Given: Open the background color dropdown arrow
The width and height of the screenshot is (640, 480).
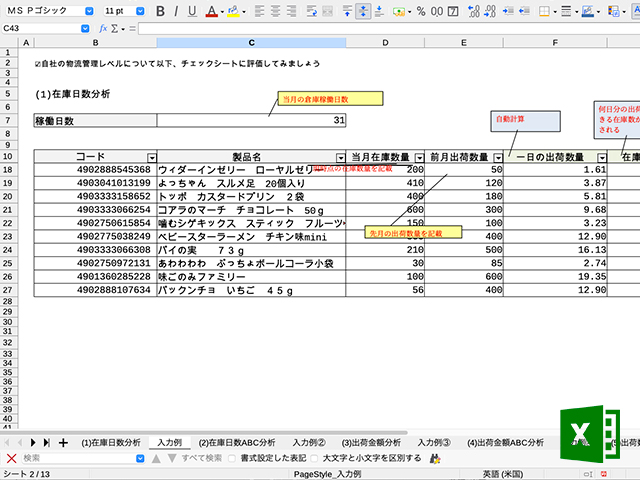Looking at the screenshot, I should 244,12.
